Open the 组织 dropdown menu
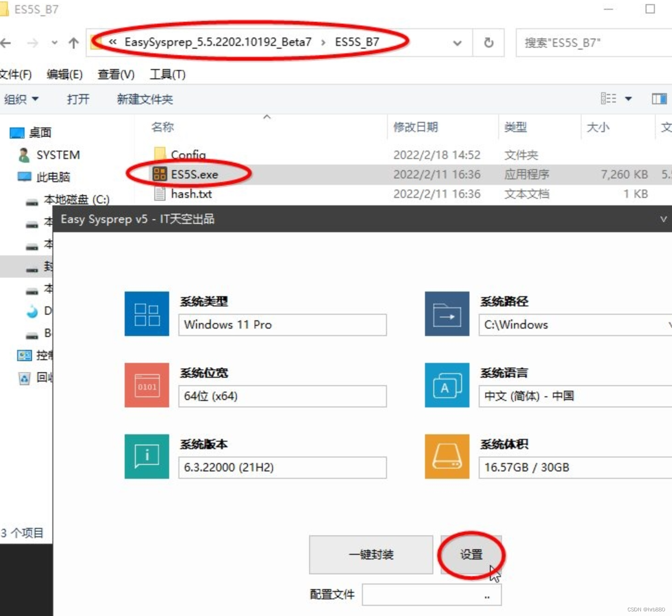The width and height of the screenshot is (672, 616). 21,99
